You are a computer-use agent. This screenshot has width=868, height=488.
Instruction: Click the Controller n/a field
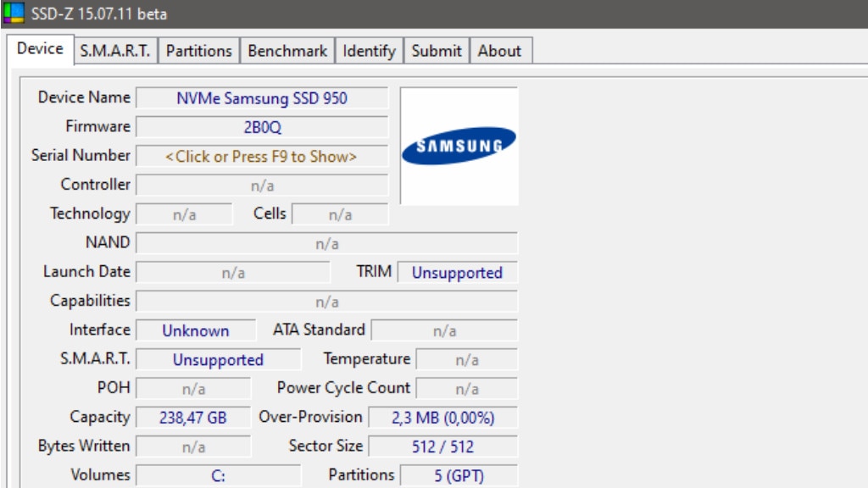262,186
